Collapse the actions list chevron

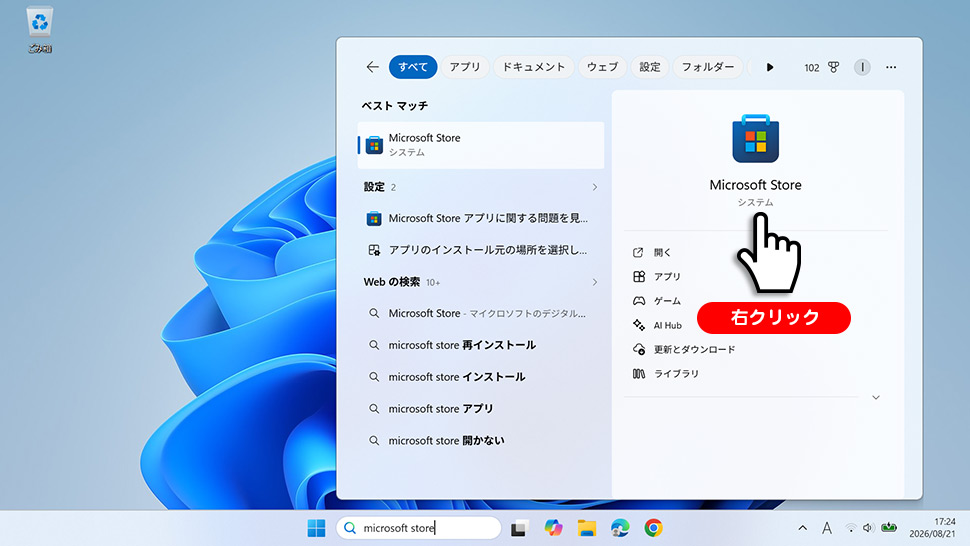tap(876, 398)
